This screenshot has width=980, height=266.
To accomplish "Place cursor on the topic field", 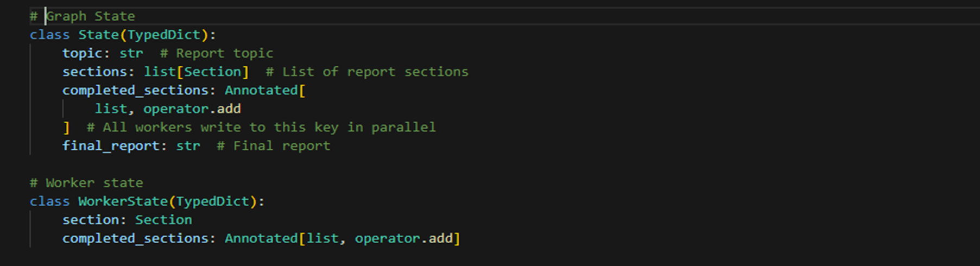I will click(82, 53).
